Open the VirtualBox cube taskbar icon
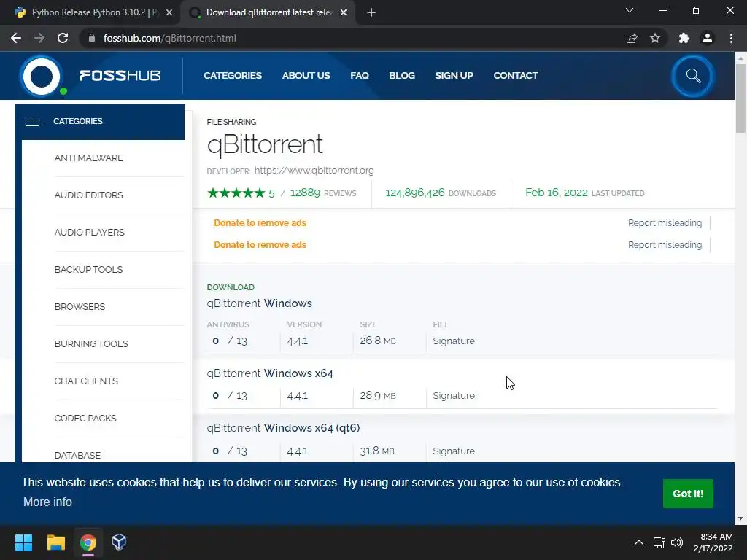Image resolution: width=747 pixels, height=560 pixels. [x=119, y=542]
